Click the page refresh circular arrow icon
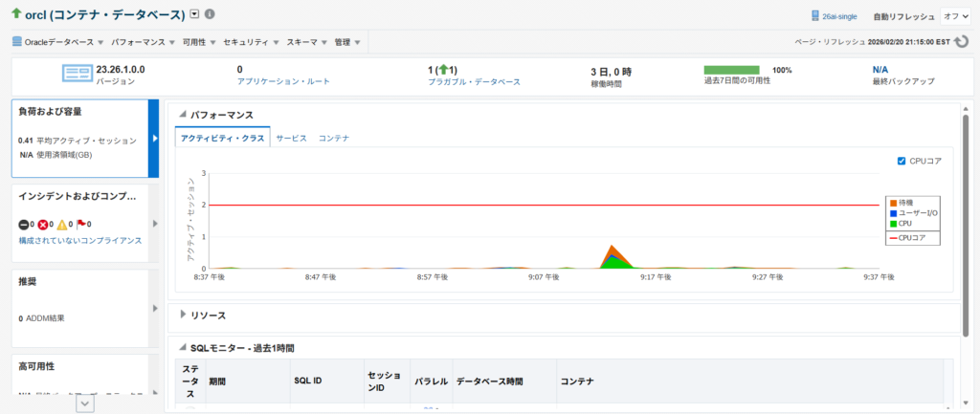The height and width of the screenshot is (414, 980). pos(962,41)
